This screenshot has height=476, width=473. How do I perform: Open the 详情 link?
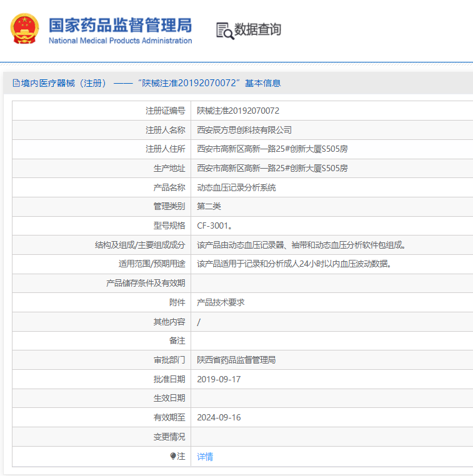point(205,457)
